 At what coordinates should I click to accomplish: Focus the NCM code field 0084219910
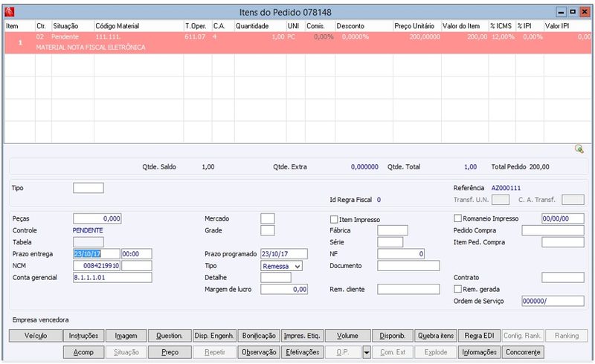[97, 266]
